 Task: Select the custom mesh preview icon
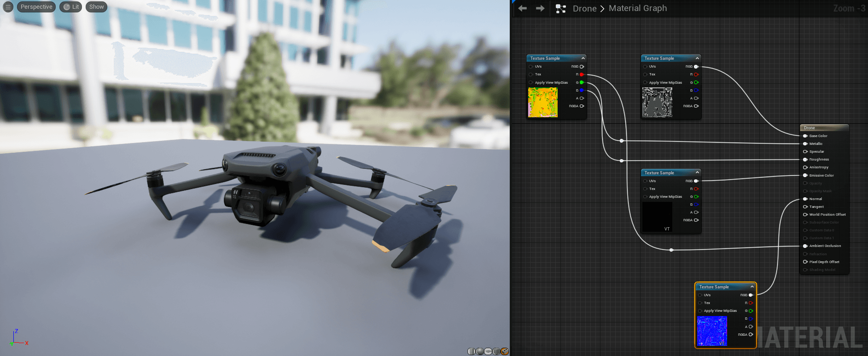[505, 351]
